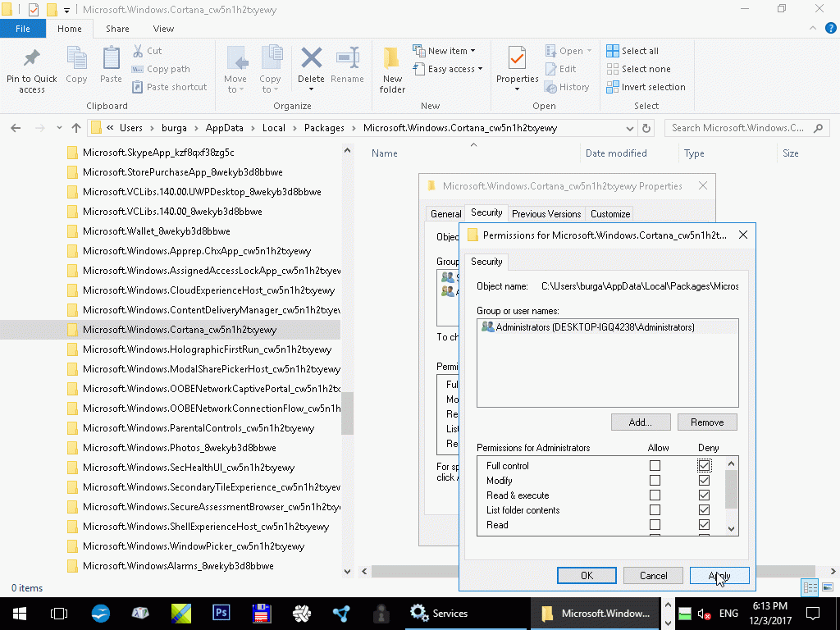This screenshot has width=840, height=630.
Task: Click Cancel in Permissions dialog
Action: click(x=654, y=575)
